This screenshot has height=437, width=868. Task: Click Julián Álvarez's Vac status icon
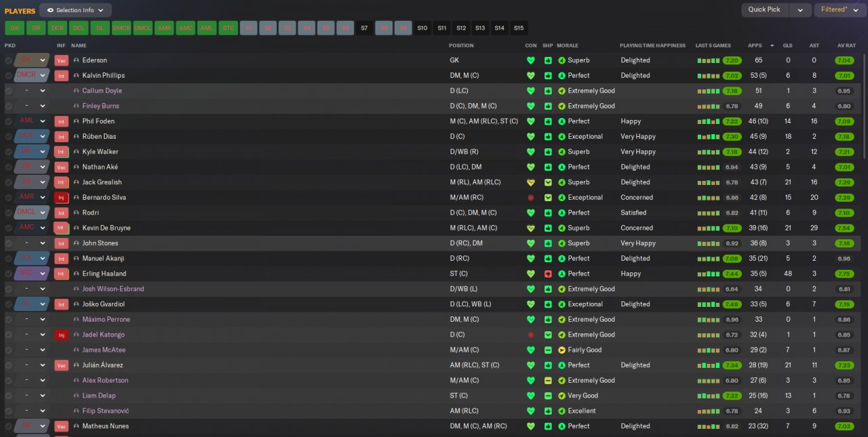point(61,365)
